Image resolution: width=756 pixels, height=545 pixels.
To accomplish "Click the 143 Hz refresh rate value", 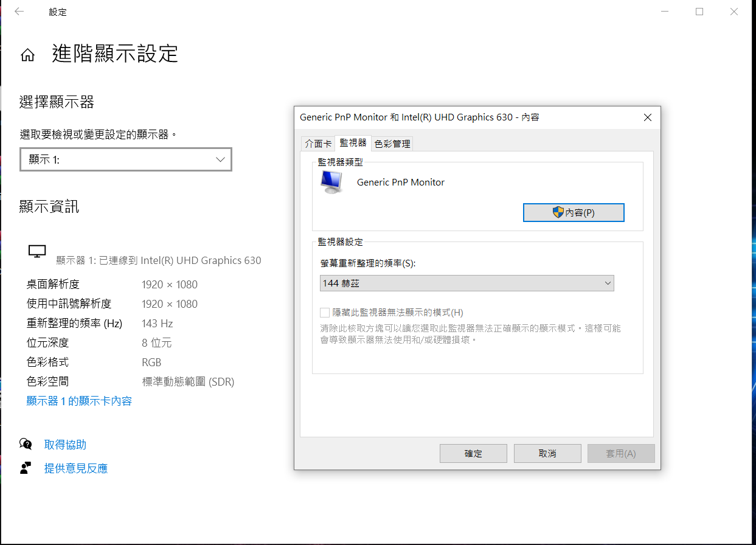I will point(158,323).
